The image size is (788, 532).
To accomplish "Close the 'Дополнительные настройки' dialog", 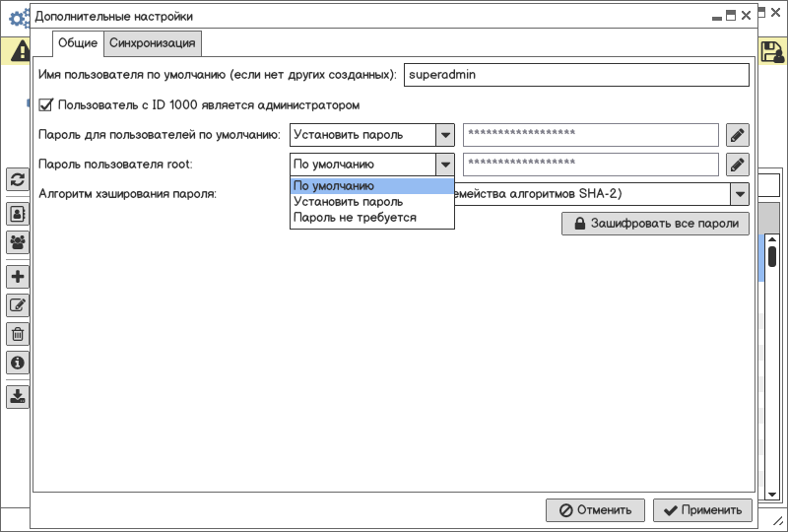I will click(x=747, y=16).
